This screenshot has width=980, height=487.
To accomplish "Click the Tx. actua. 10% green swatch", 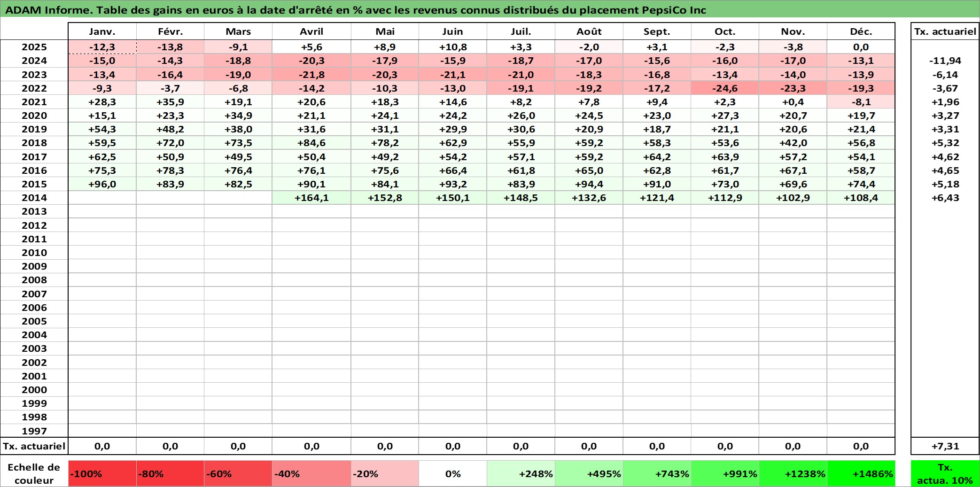I will point(945,473).
